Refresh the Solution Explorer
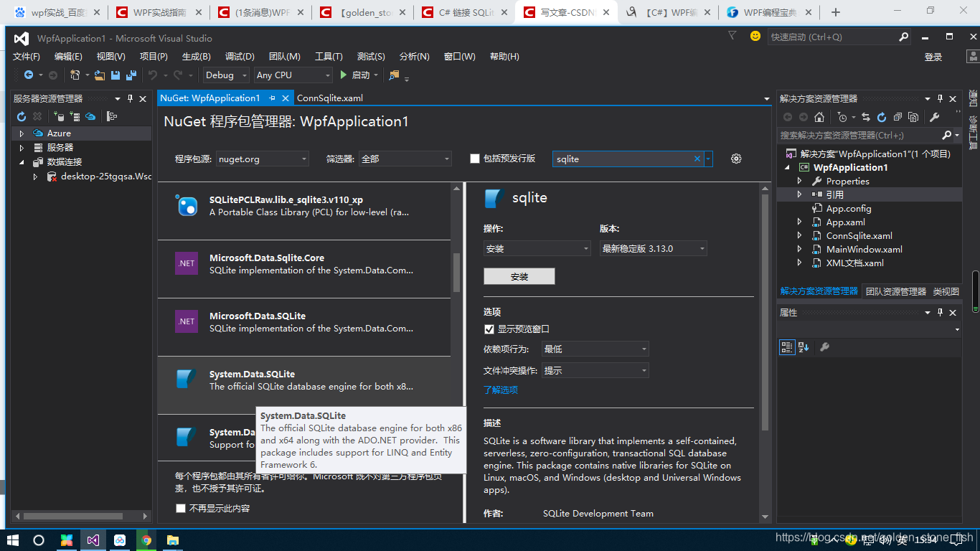 coord(881,117)
